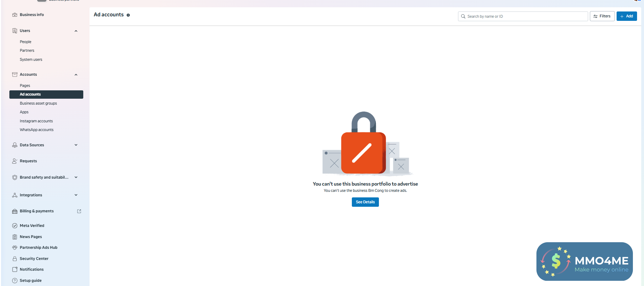Collapse the Users section chevron
The width and height of the screenshot is (644, 286).
point(76,31)
